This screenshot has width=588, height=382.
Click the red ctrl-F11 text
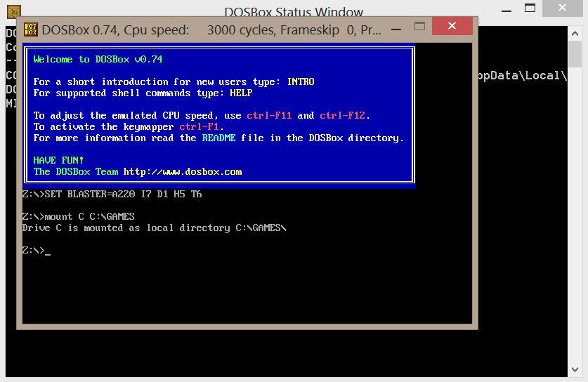[269, 115]
